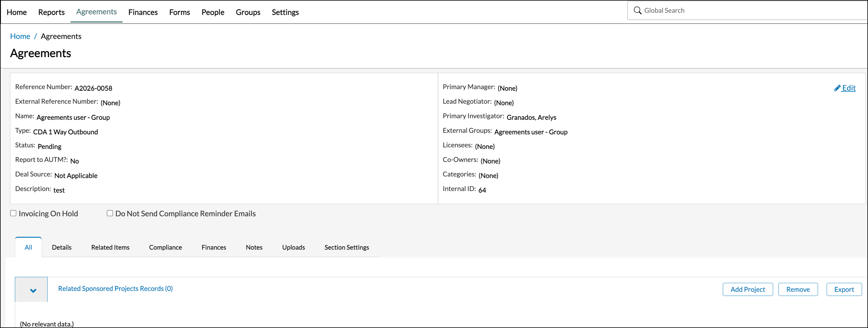868x328 pixels.
Task: Open the Related Items tab
Action: (x=110, y=247)
